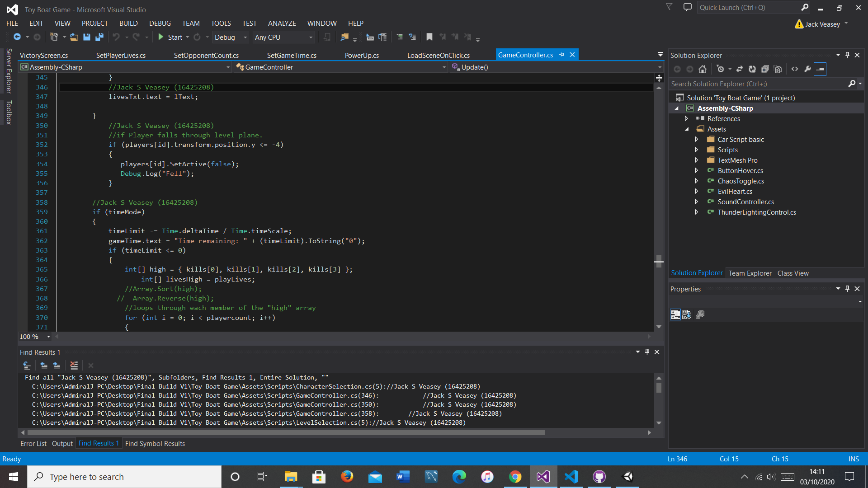The height and width of the screenshot is (488, 868).
Task: Click the Output tab at bottom
Action: point(62,444)
